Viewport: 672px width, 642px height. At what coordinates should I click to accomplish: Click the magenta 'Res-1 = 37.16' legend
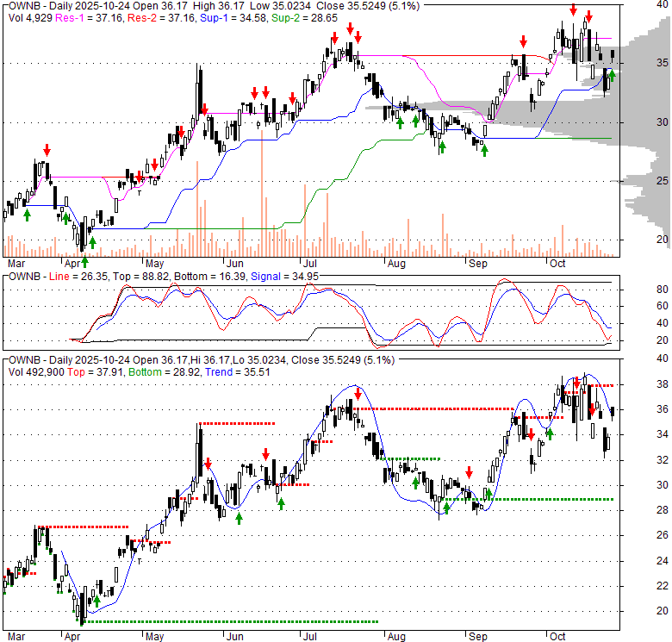[x=89, y=18]
